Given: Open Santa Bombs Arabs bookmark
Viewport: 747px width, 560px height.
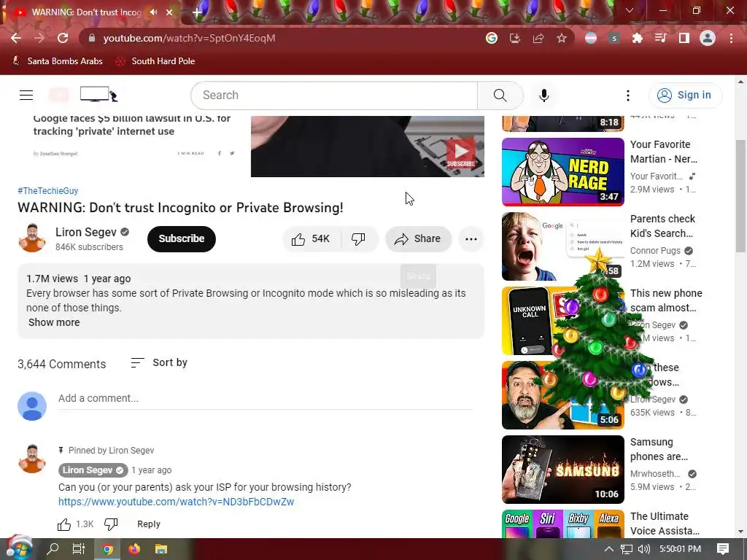Looking at the screenshot, I should coord(57,61).
